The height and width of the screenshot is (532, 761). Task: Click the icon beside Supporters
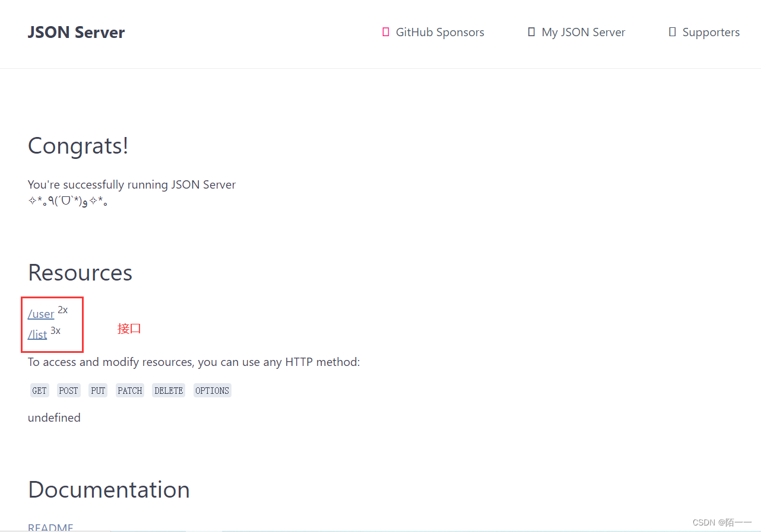click(672, 32)
